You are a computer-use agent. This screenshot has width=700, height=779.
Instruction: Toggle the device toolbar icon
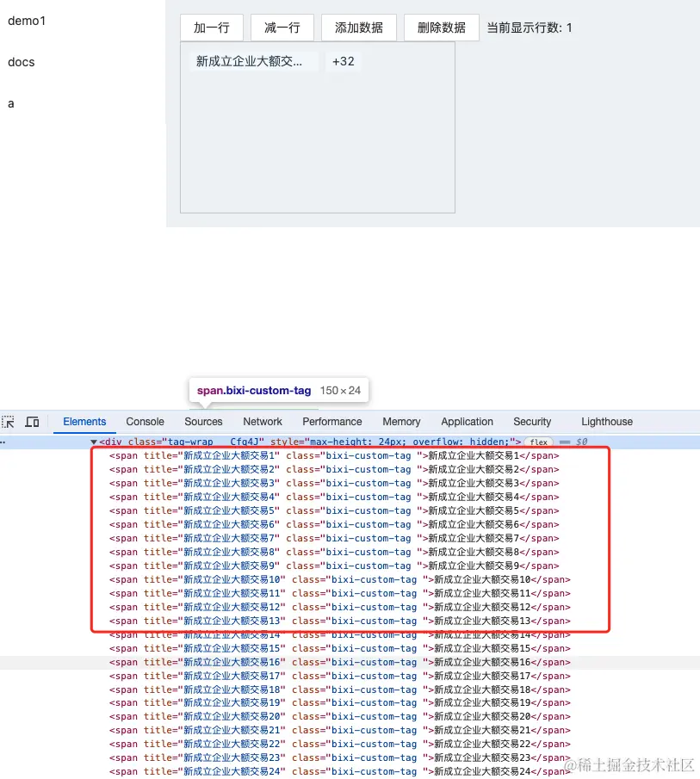(33, 422)
